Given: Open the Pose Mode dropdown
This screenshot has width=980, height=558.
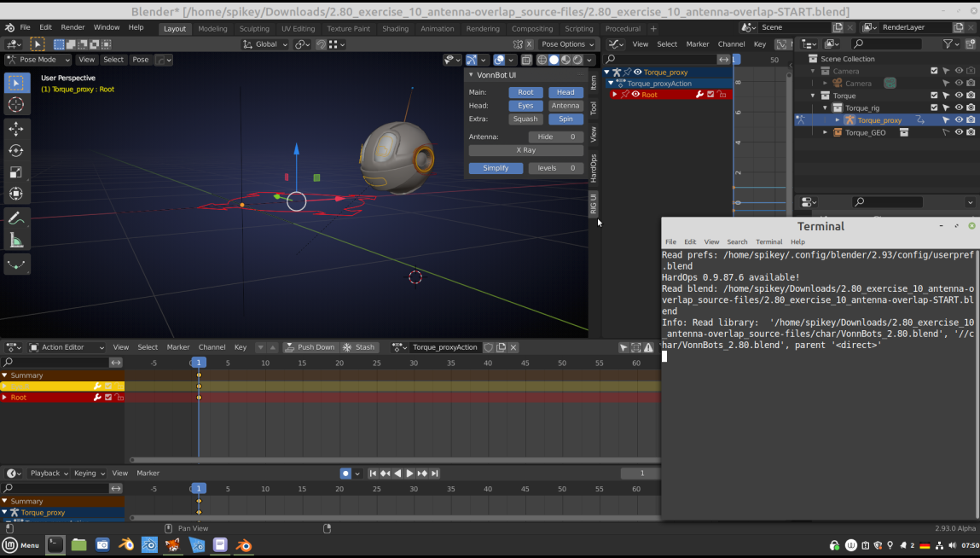Looking at the screenshot, I should coord(38,60).
